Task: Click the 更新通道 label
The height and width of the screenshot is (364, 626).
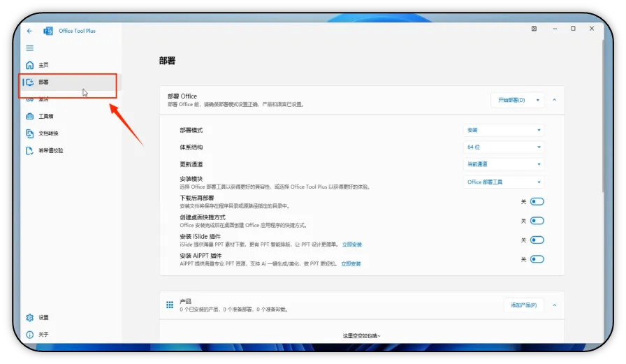Action: pos(191,164)
